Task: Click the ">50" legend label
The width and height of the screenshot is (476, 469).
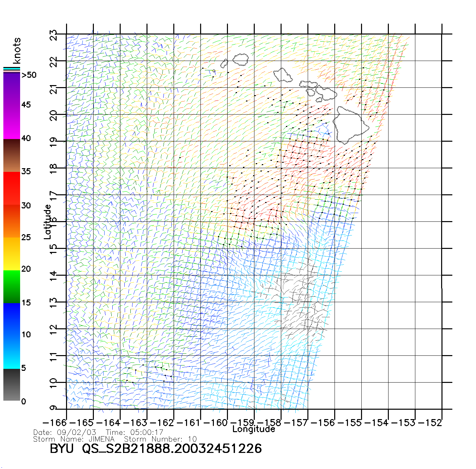Action: [29, 75]
